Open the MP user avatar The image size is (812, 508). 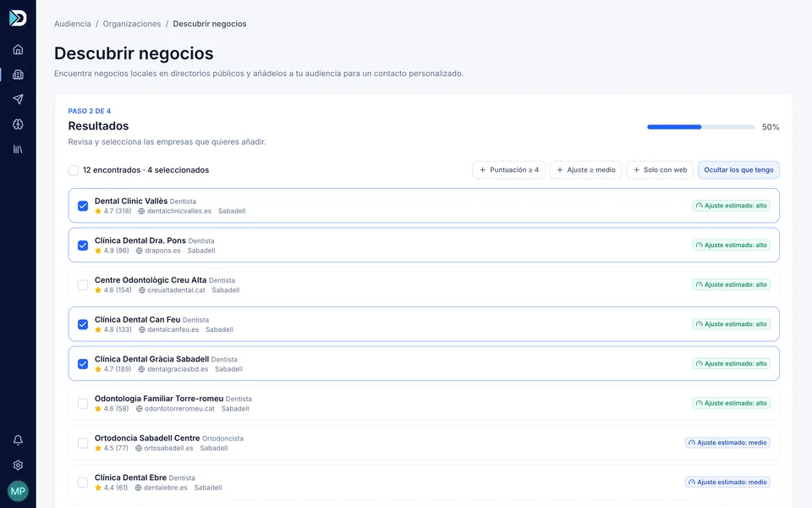tap(18, 491)
